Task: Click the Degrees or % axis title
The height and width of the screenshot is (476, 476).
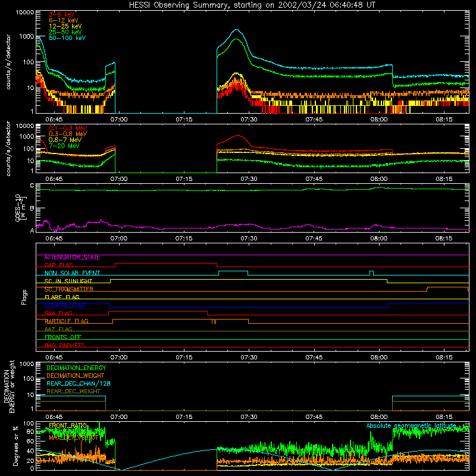Action: 15,446
